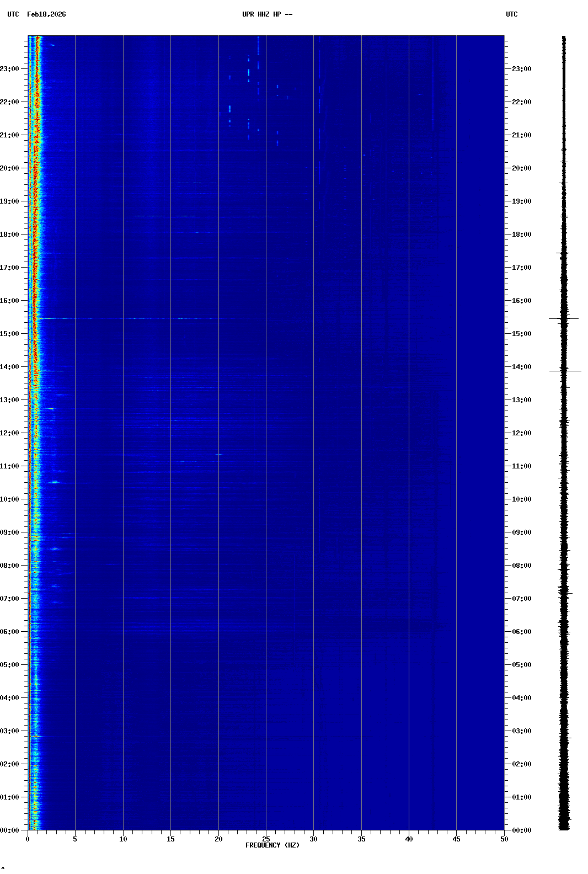Click the 15 tick on the frequency axis
This screenshot has height=874, width=588.
(170, 839)
